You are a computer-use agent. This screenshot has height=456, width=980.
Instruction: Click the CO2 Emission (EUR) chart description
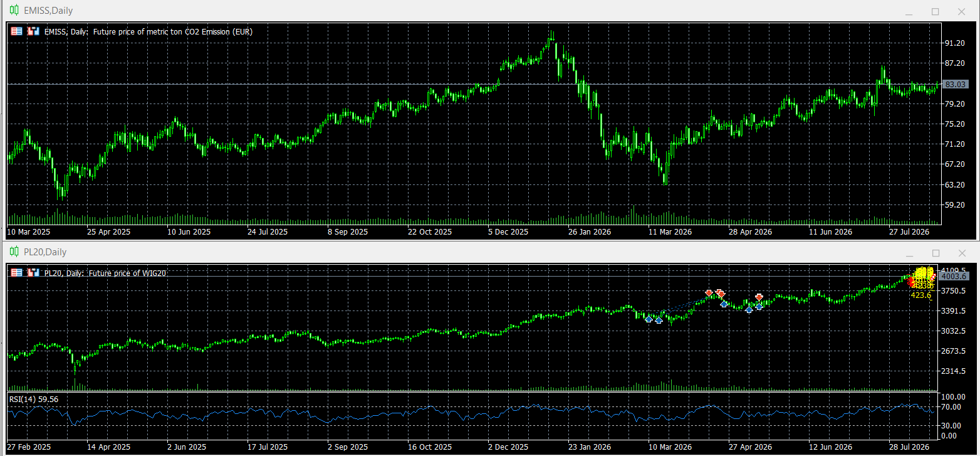click(x=173, y=31)
